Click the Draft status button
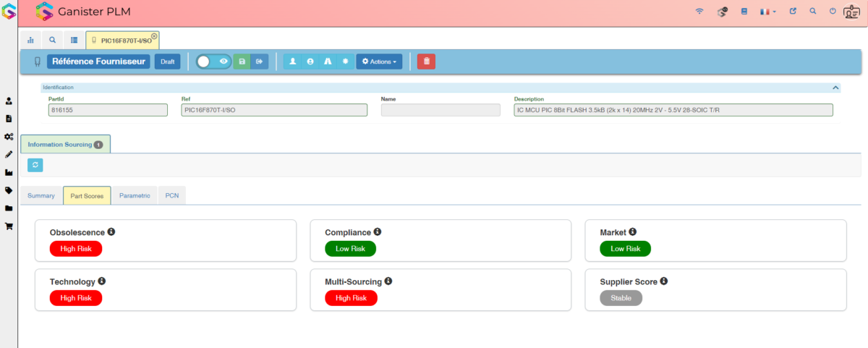 click(167, 61)
